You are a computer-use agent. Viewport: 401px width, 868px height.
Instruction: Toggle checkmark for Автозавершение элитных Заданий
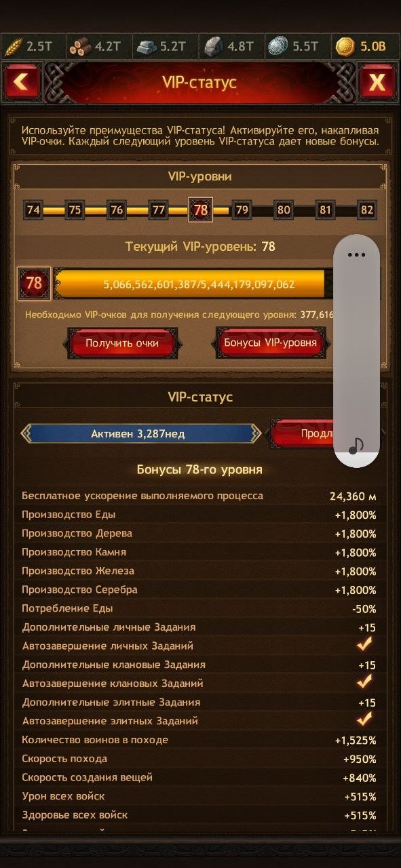coord(365,720)
